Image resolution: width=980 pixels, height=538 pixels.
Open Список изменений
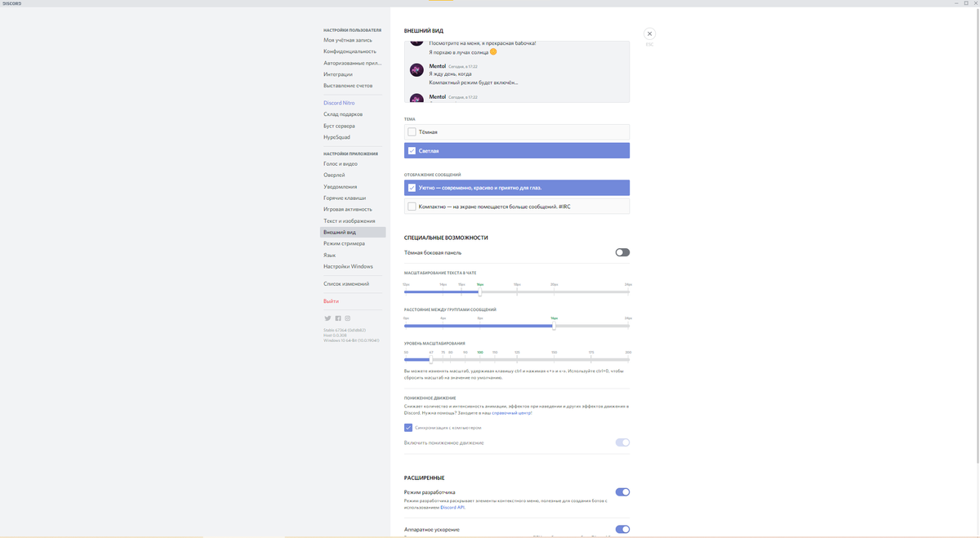(x=353, y=284)
